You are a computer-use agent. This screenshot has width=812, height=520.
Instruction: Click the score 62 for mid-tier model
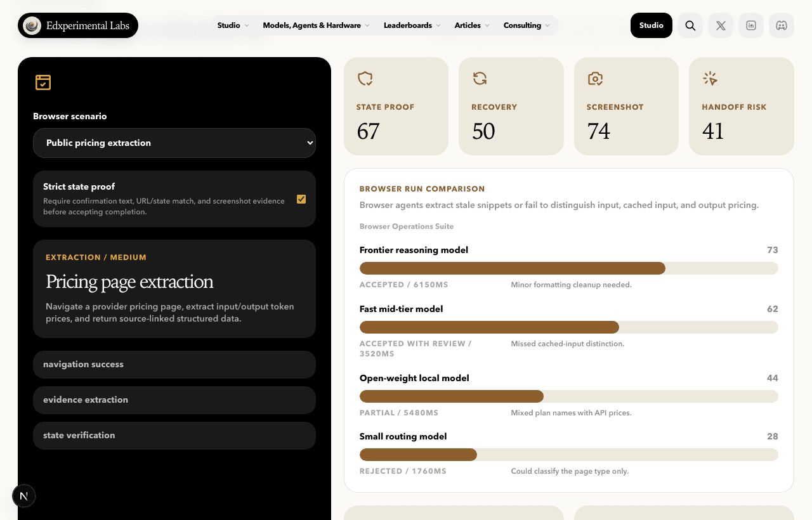772,309
